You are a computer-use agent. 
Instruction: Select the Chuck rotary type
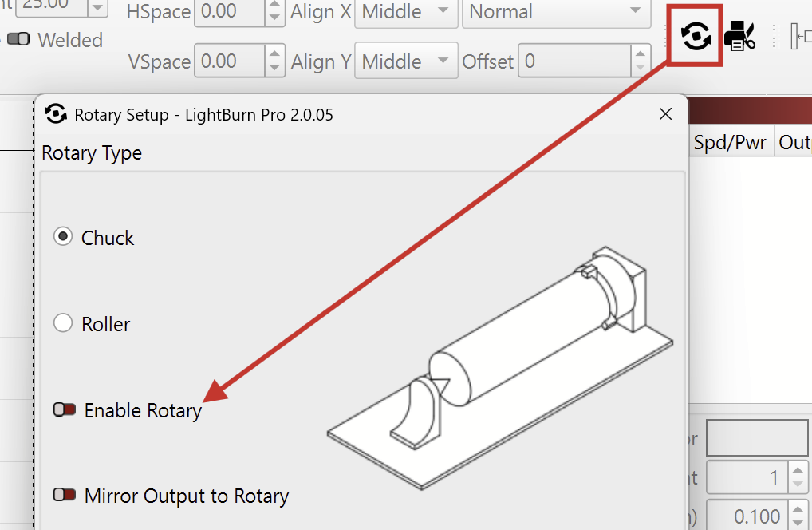63,237
